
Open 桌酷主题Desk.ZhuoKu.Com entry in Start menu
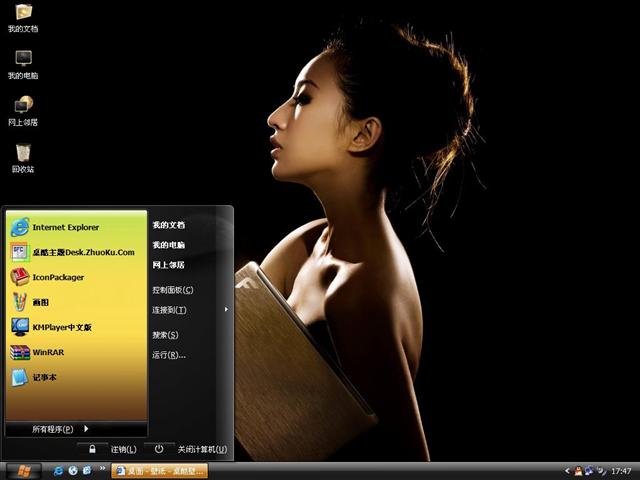click(76, 252)
